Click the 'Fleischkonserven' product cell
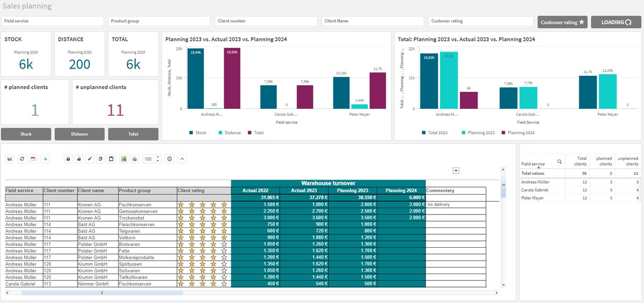 click(x=148, y=224)
